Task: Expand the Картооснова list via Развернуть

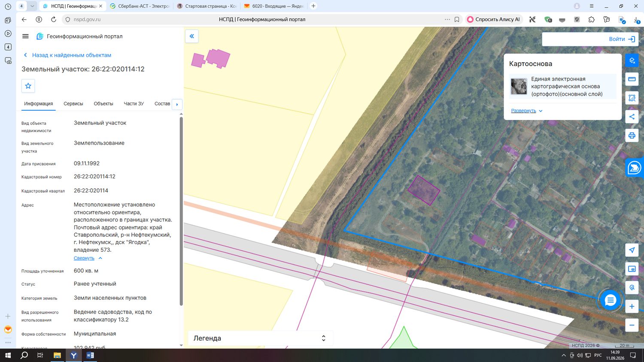Action: (527, 111)
